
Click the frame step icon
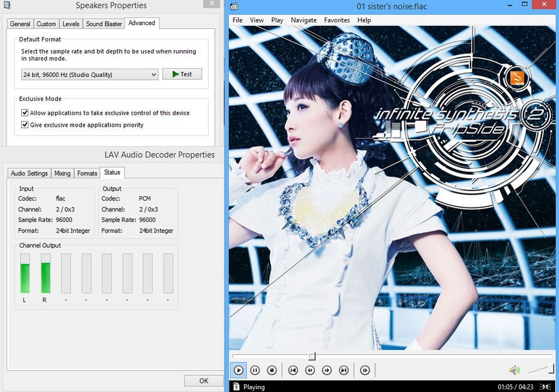pyautogui.click(x=365, y=370)
